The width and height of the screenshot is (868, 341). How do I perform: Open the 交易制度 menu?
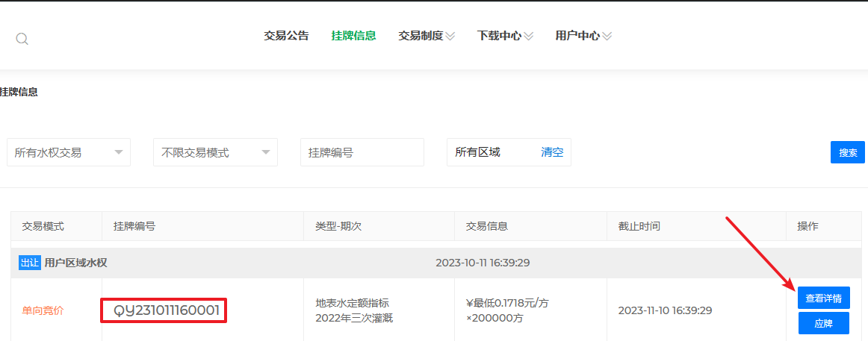[421, 36]
